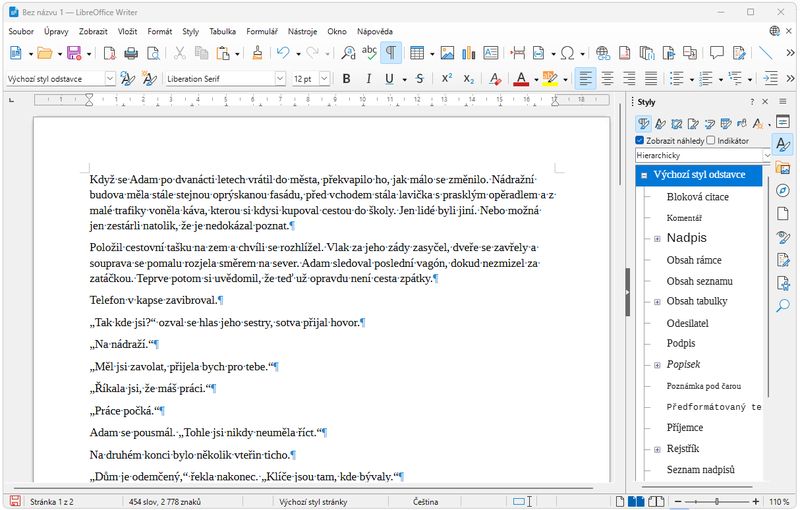Viewport: 800px width, 510px height.
Task: Open Print Preview
Action: (153, 53)
